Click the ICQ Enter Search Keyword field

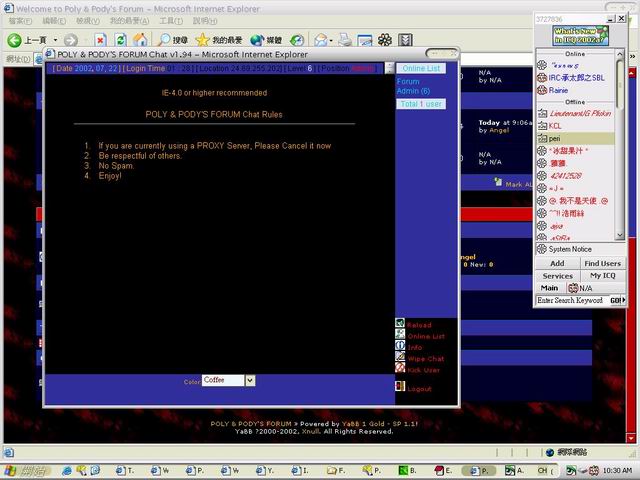coord(571,300)
